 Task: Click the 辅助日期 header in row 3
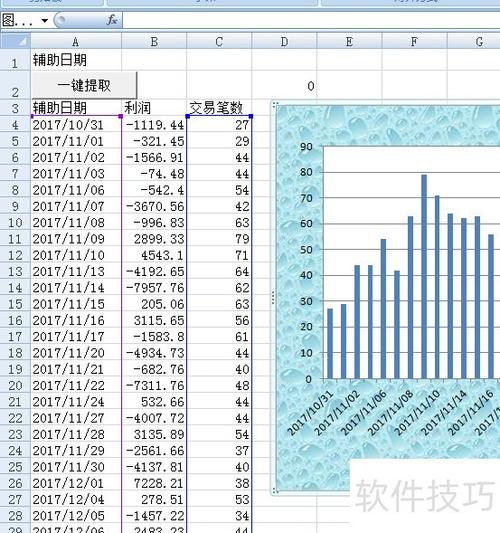(x=76, y=108)
